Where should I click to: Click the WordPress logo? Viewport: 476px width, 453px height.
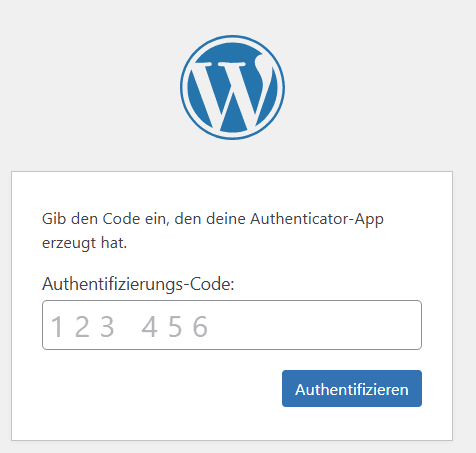tap(232, 87)
